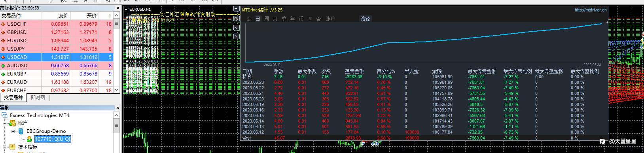The image size is (644, 153).
Task: Open the EURUSD,H1 chart dropdown triangle
Action: point(126,9)
